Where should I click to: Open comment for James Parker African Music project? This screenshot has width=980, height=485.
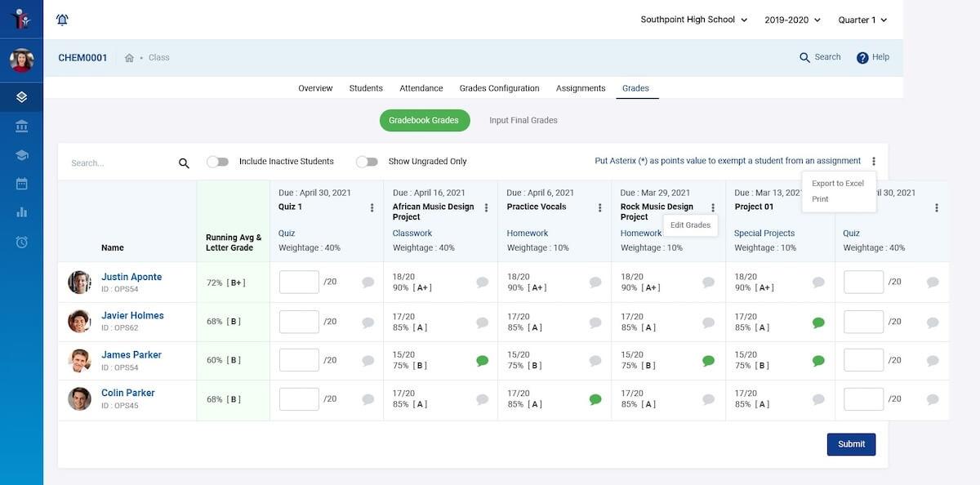[482, 361]
